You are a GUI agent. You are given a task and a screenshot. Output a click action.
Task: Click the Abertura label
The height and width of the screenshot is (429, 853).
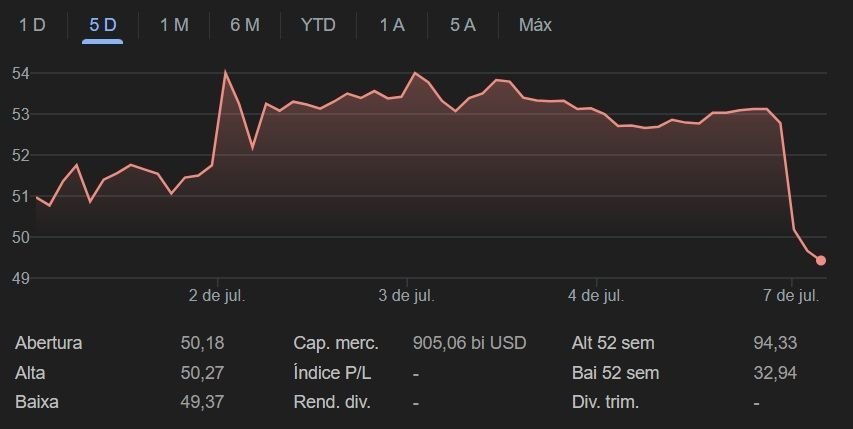coord(49,343)
